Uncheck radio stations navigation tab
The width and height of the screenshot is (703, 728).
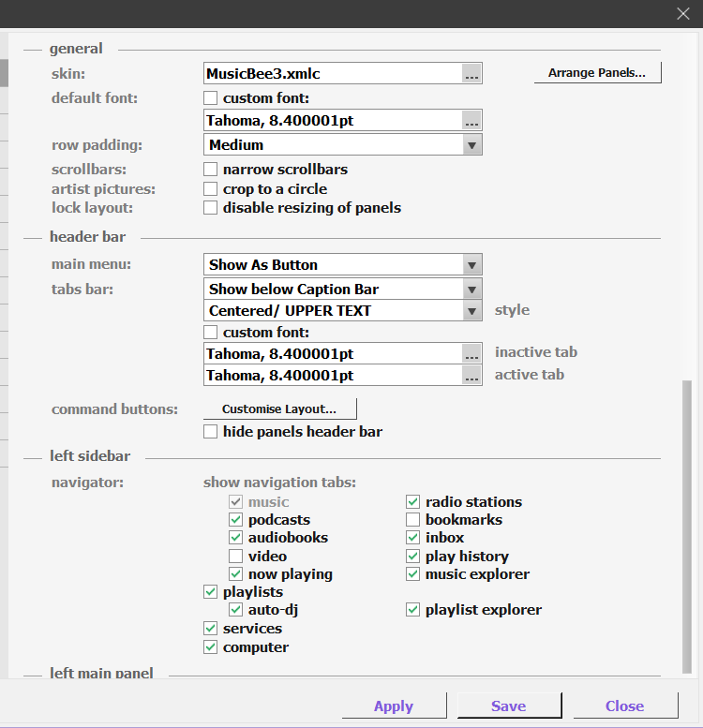click(x=412, y=501)
